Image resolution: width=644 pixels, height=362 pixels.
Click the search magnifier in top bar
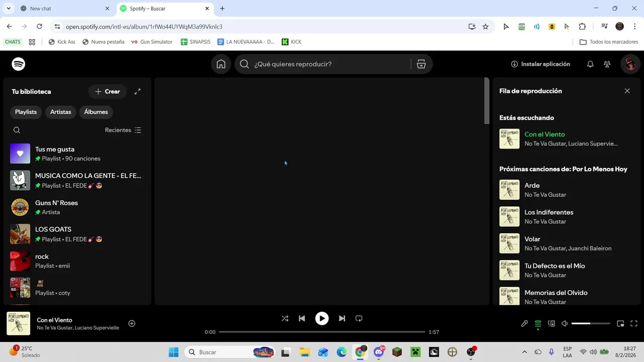pyautogui.click(x=245, y=64)
